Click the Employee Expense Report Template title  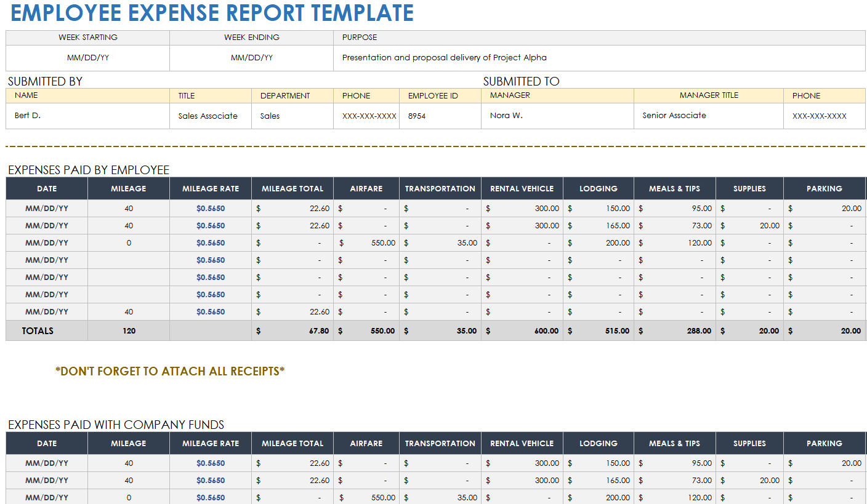[212, 14]
